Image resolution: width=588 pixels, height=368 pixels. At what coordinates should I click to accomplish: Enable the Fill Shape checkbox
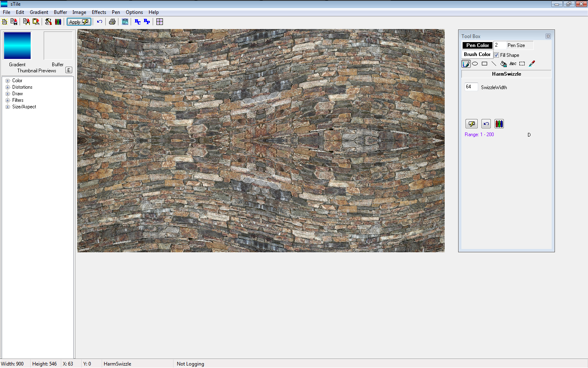497,55
